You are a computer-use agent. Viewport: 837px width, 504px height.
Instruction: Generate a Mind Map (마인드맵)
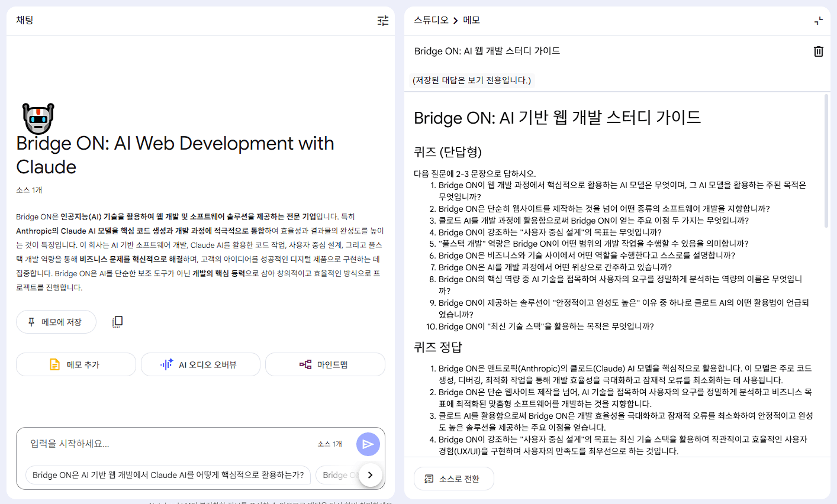(325, 364)
